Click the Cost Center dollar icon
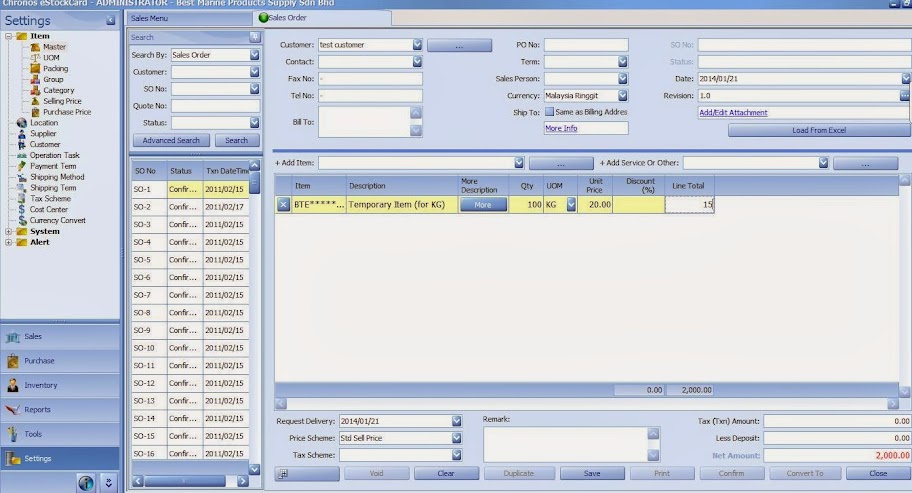Screen dimensions: 912x493 tap(22, 209)
